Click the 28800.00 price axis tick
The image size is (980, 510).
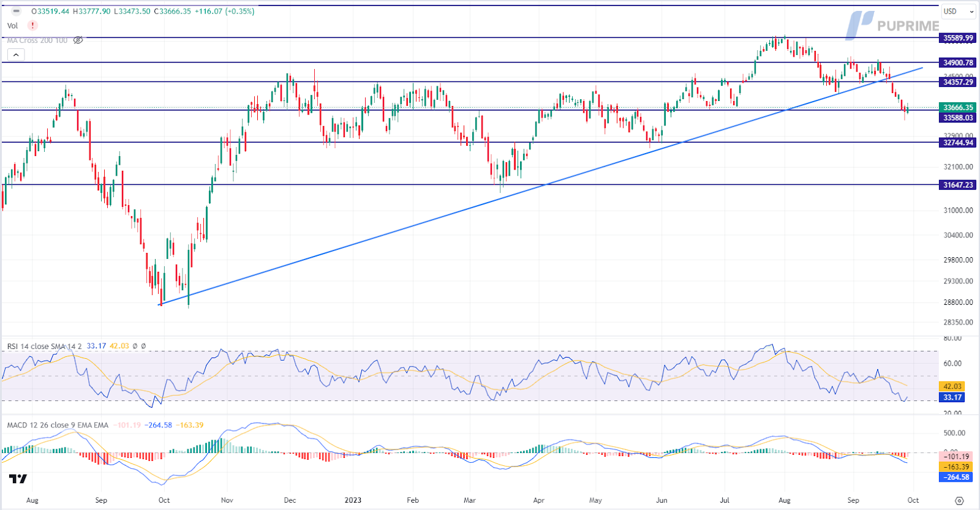point(958,302)
